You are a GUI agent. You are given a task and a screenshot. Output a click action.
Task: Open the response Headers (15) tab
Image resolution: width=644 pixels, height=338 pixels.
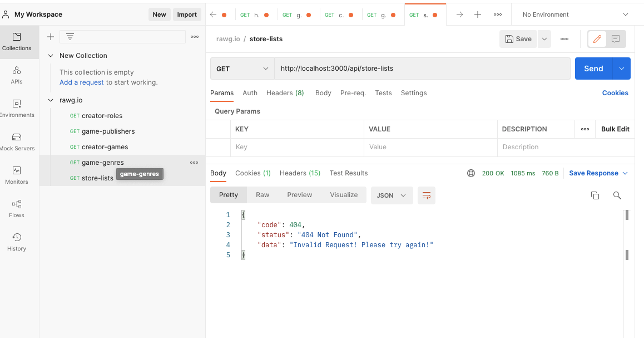point(300,173)
